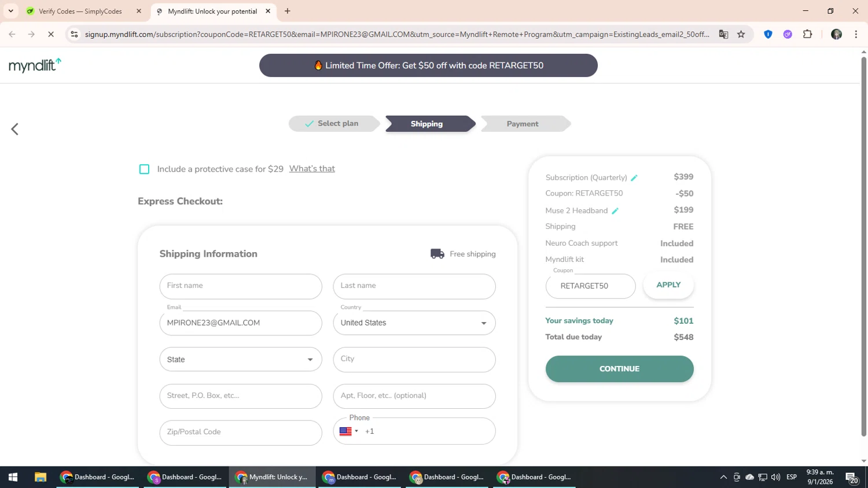This screenshot has width=868, height=488.
Task: Open the purple extension icon
Action: tap(788, 34)
